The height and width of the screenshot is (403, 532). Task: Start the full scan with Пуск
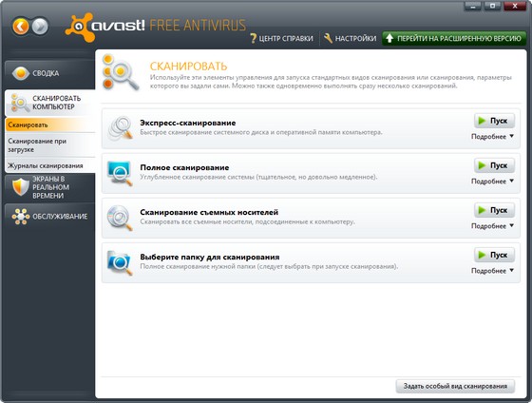tap(494, 165)
